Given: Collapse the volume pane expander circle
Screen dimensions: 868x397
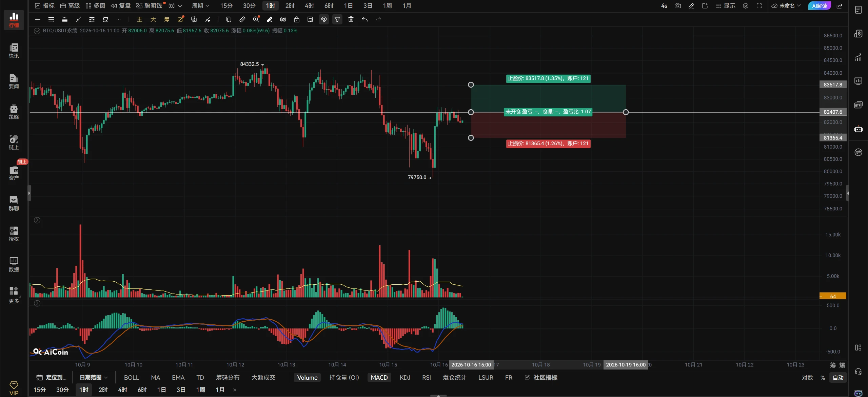Looking at the screenshot, I should (37, 220).
